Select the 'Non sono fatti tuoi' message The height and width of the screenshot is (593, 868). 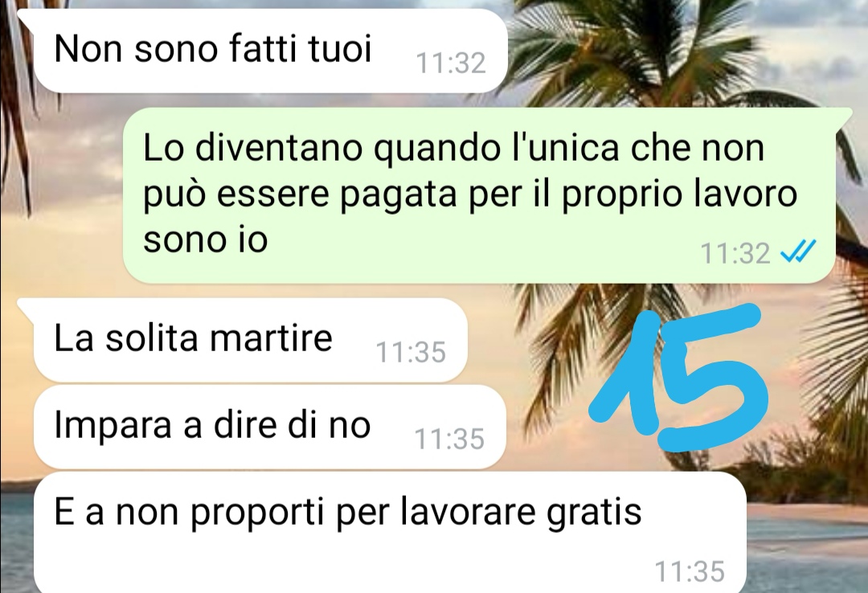point(270,51)
